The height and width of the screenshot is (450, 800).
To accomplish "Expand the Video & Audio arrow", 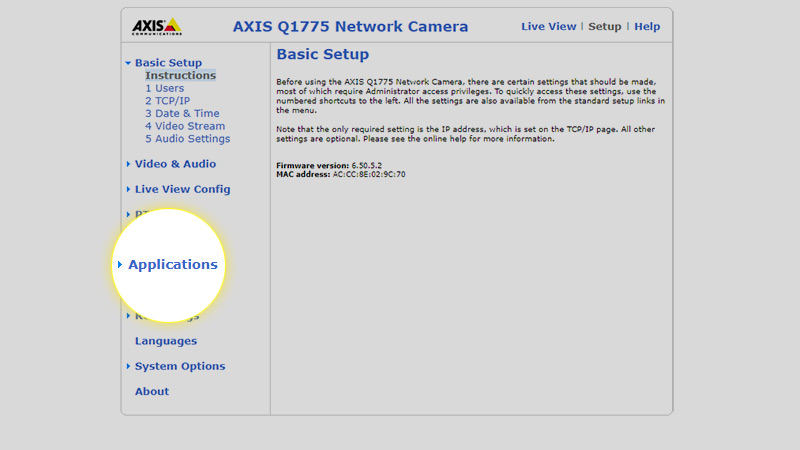I will tap(128, 164).
